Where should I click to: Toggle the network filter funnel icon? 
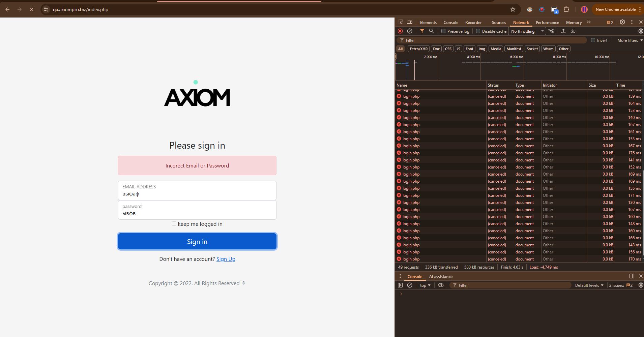click(x=422, y=31)
